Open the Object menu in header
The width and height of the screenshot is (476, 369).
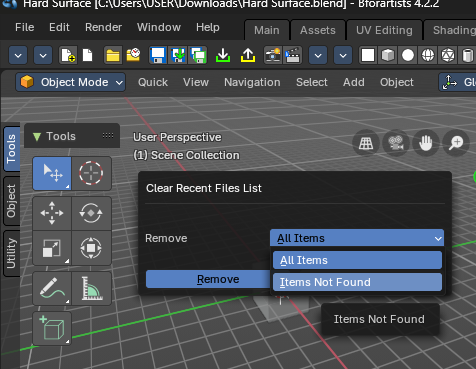pyautogui.click(x=397, y=82)
